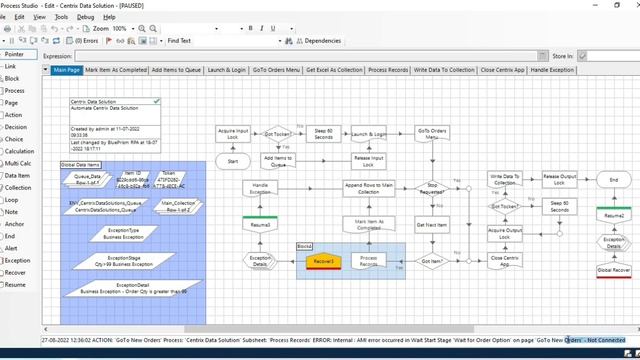Switch to Launch & Login tab
The image size is (640, 360).
227,70
